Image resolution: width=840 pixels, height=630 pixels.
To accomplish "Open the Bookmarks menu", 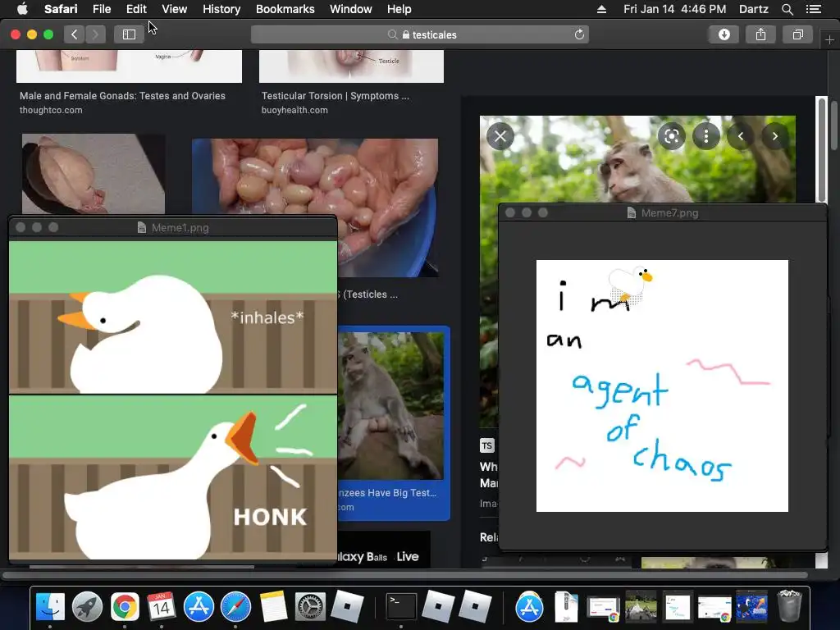I will coord(285,9).
